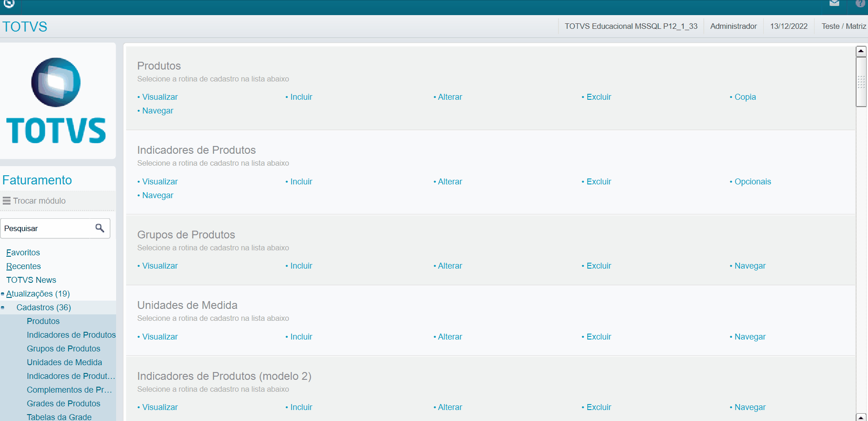Image resolution: width=868 pixels, height=421 pixels.
Task: Click the scroll up arrow of content pane
Action: (x=861, y=51)
